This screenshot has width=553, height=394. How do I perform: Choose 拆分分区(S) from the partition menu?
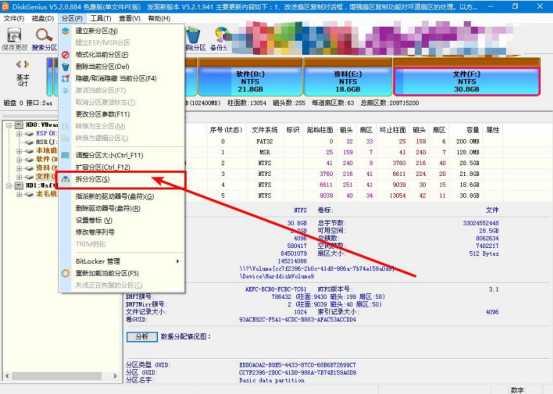(93, 179)
